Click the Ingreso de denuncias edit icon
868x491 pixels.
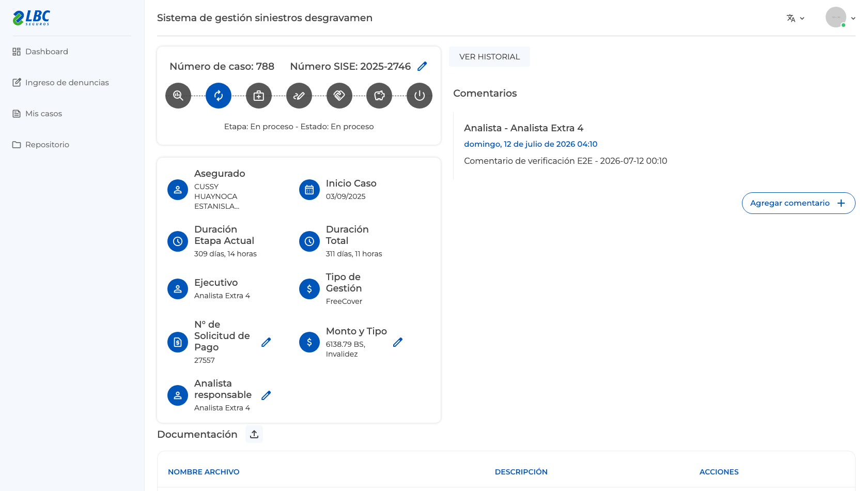coord(17,83)
